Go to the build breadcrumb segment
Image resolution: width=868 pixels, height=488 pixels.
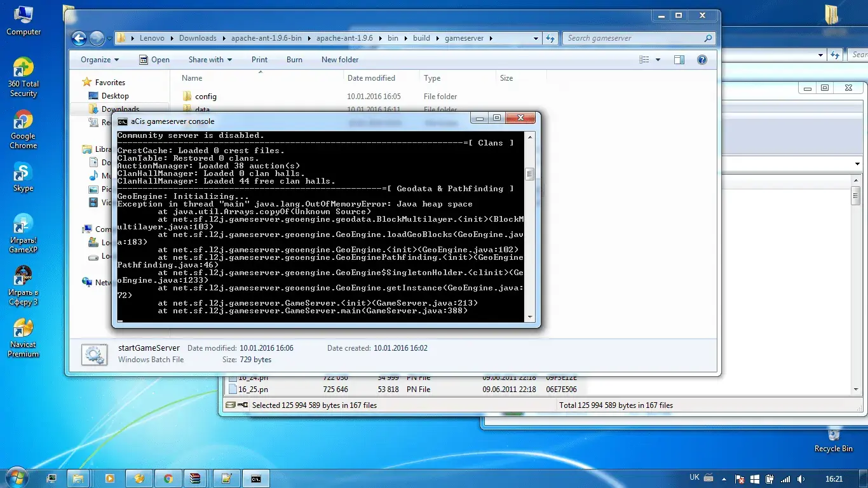tap(421, 38)
